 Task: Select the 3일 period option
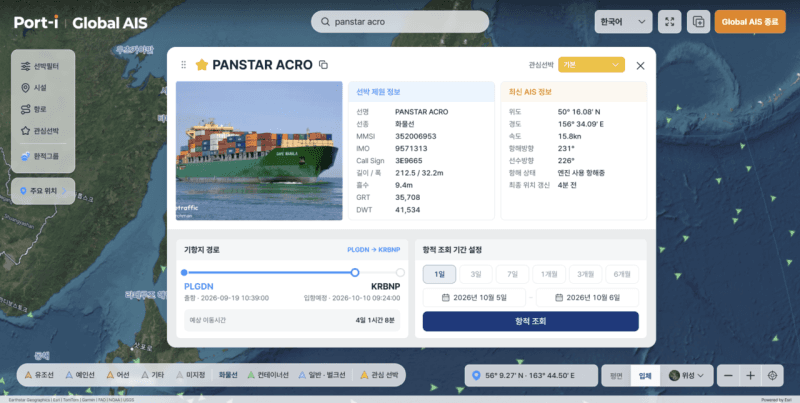tap(476, 274)
